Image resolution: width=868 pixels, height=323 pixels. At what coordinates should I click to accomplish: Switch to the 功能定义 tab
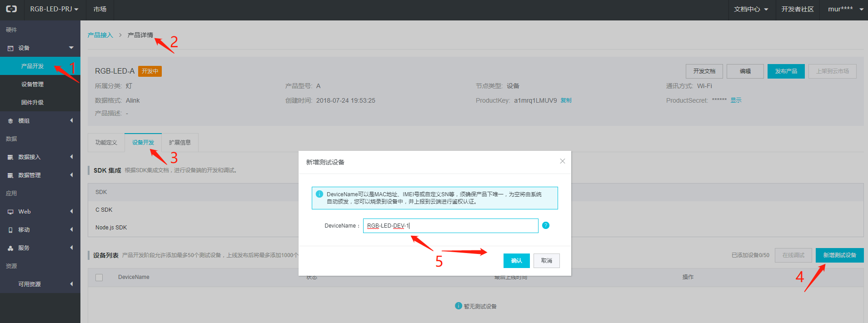pyautogui.click(x=106, y=143)
